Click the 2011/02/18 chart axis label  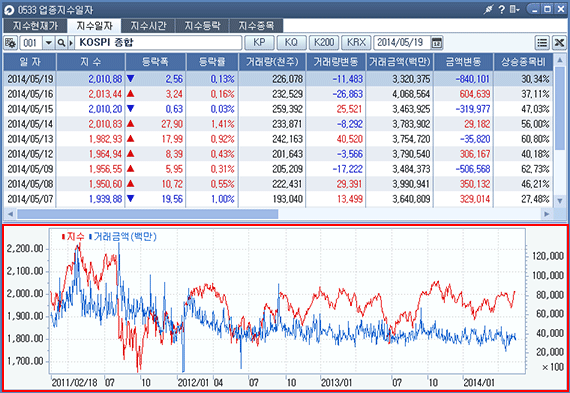75,382
